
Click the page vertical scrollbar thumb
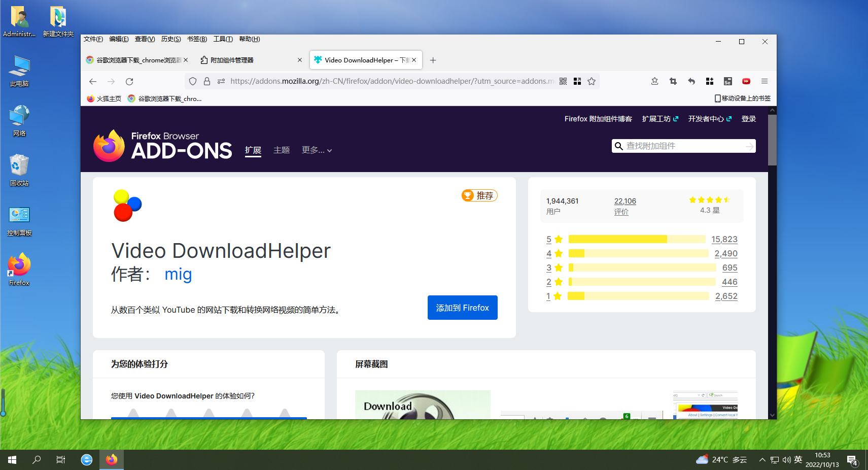[772, 140]
